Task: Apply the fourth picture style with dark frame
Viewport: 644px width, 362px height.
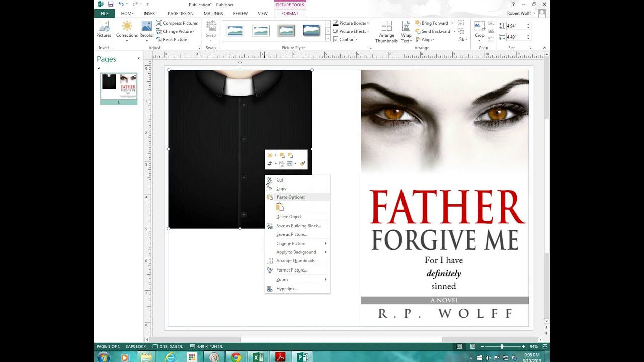Action: tap(311, 31)
